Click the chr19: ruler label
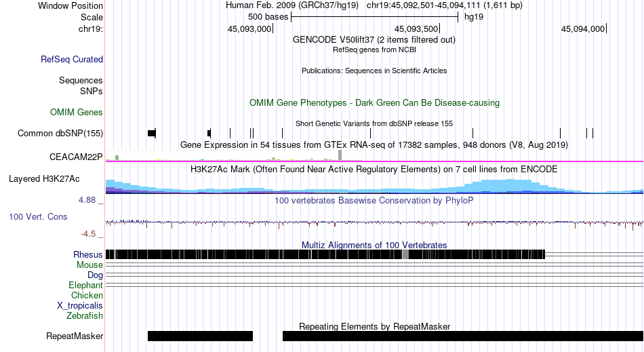 click(x=91, y=28)
